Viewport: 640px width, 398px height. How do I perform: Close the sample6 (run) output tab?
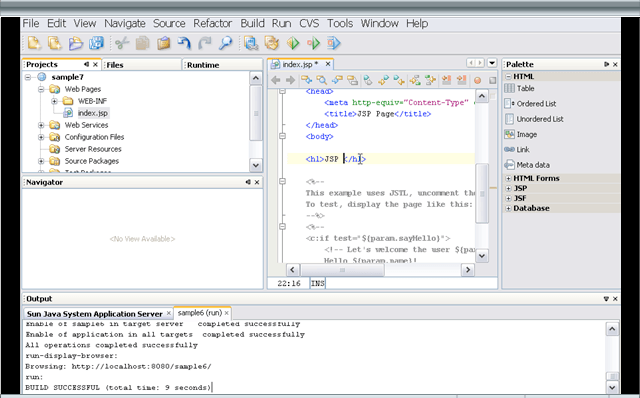tap(227, 313)
